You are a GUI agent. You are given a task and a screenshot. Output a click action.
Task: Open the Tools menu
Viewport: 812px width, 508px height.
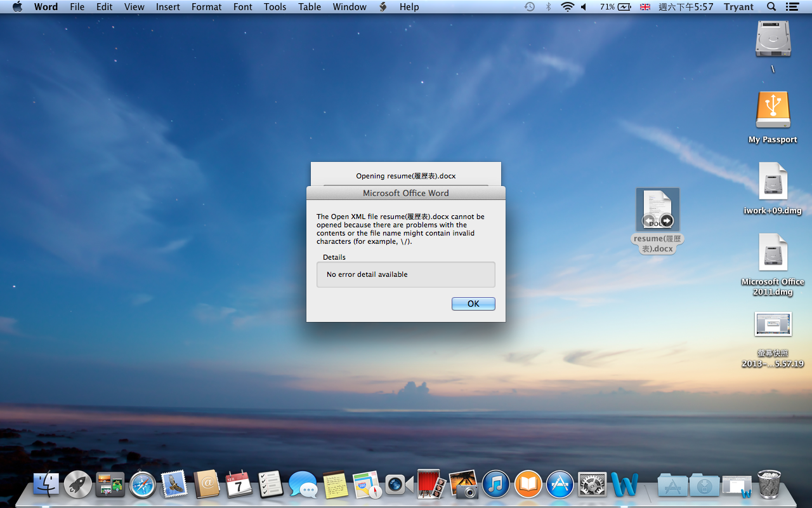tap(275, 7)
